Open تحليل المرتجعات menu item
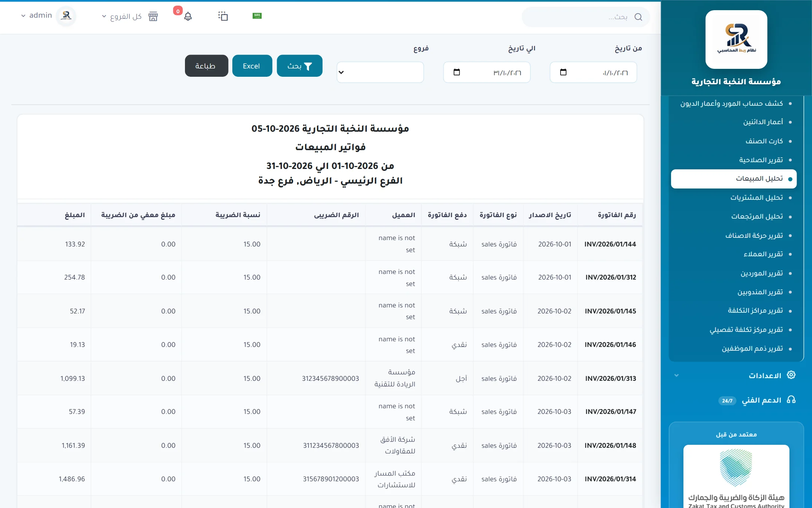 coord(757,216)
